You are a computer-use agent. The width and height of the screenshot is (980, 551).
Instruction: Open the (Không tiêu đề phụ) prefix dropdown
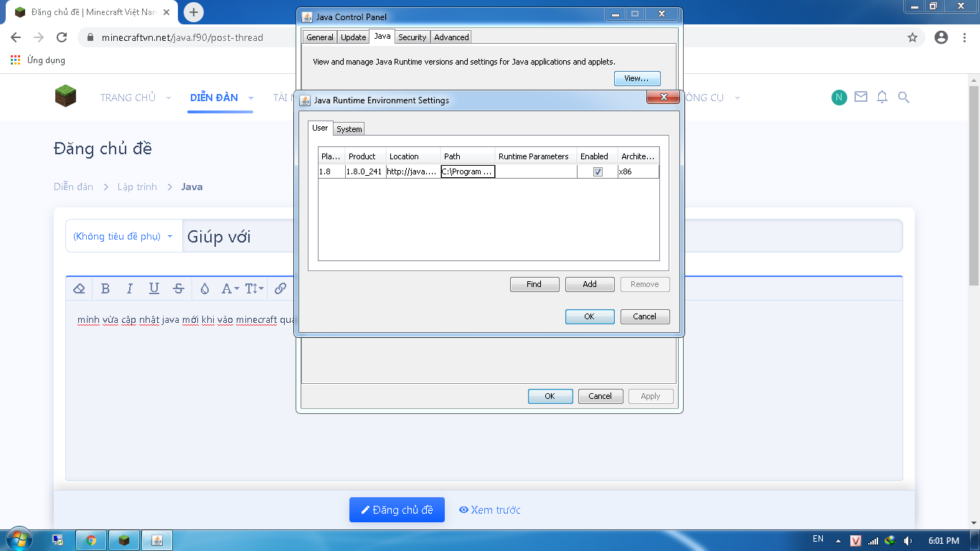tap(123, 236)
